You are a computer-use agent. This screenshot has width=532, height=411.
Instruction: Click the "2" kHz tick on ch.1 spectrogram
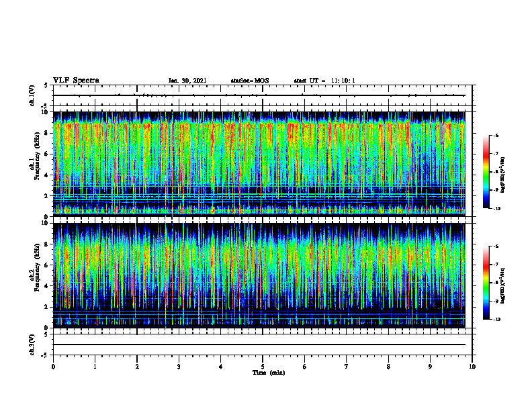(x=47, y=196)
